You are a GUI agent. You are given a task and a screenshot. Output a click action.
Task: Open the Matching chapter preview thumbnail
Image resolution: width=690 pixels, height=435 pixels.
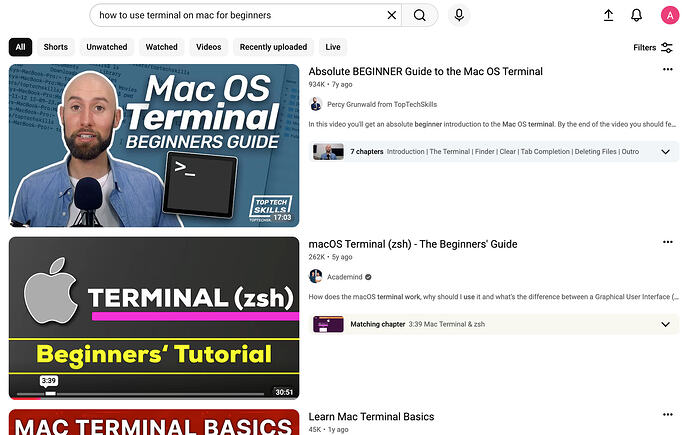point(328,325)
